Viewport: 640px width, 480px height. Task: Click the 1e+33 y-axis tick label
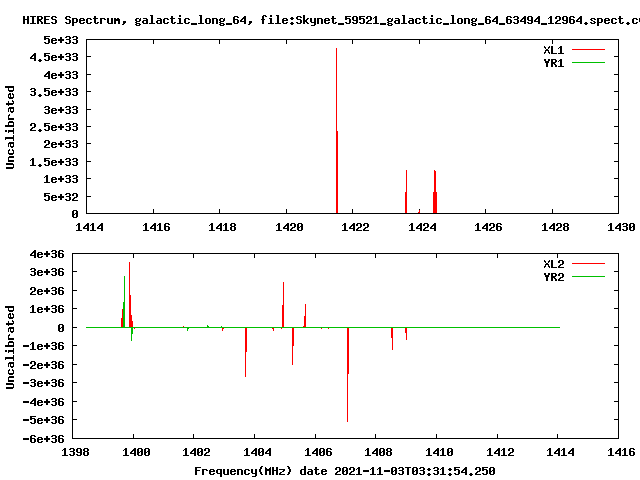pos(61,179)
